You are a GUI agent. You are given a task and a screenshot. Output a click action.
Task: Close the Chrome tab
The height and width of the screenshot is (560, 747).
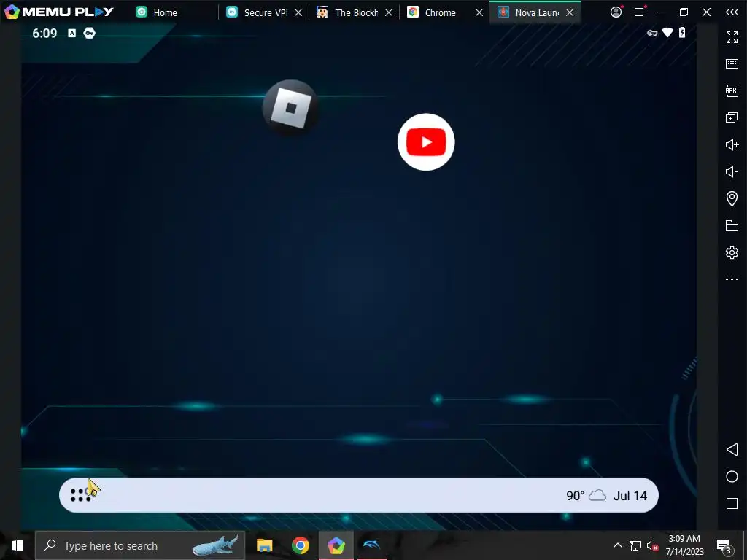click(x=479, y=12)
